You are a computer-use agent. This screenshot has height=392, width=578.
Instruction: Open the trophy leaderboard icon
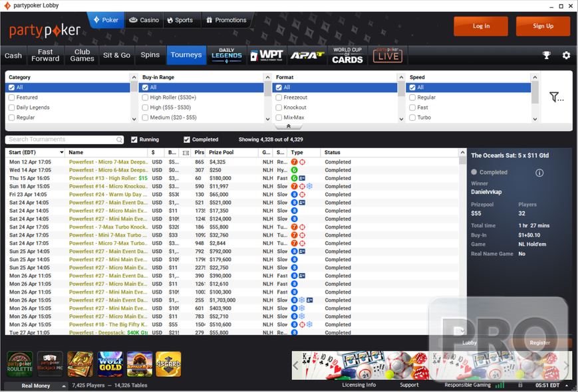point(546,55)
